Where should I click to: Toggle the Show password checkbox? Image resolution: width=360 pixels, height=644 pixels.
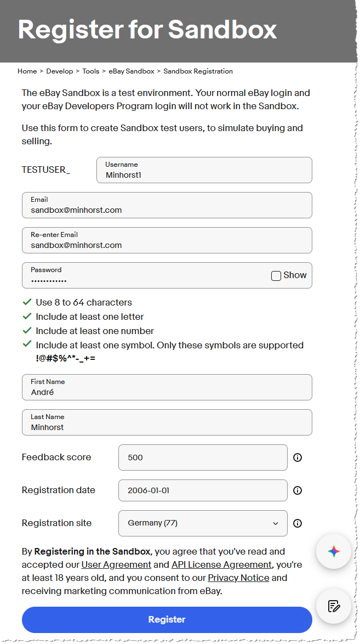coord(276,275)
